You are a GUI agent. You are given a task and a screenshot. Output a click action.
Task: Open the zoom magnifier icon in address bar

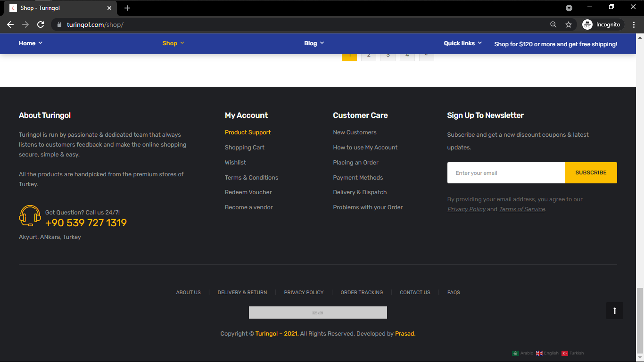553,25
